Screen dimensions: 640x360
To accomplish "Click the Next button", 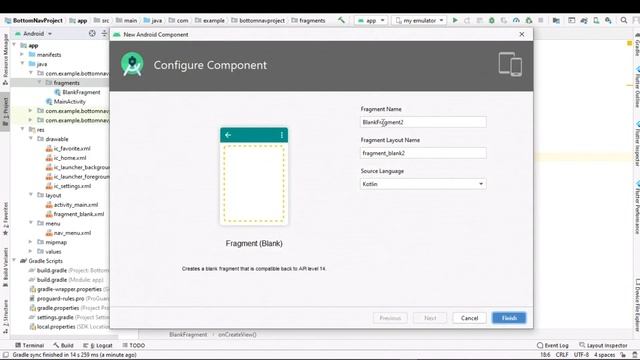I will [430, 318].
